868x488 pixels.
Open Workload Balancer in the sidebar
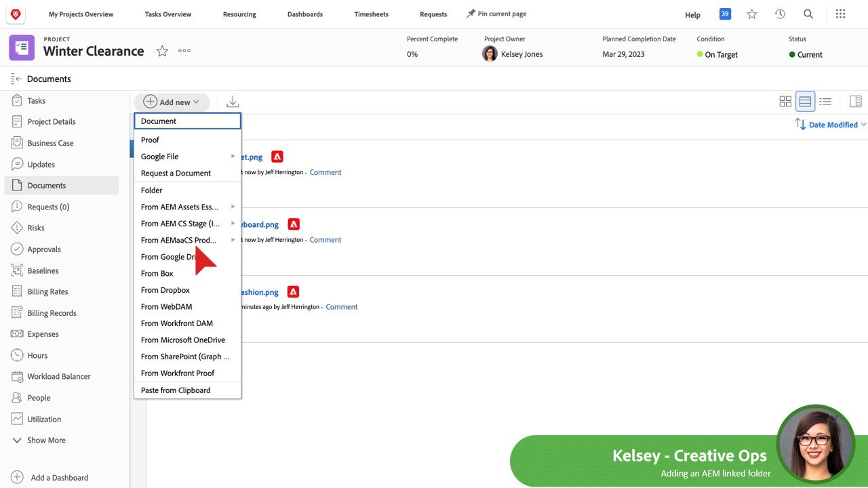[61, 376]
